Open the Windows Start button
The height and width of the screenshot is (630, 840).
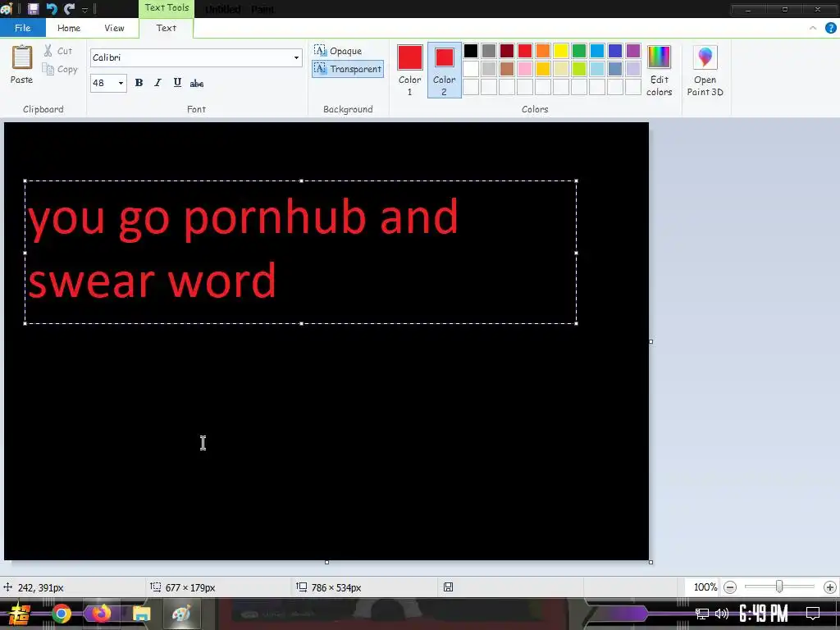tap(20, 614)
